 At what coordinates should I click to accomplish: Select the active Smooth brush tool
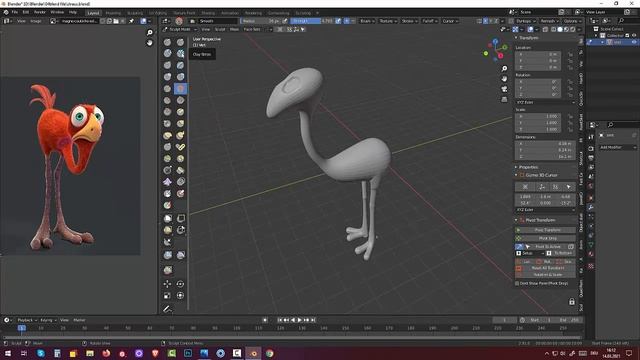[180, 89]
